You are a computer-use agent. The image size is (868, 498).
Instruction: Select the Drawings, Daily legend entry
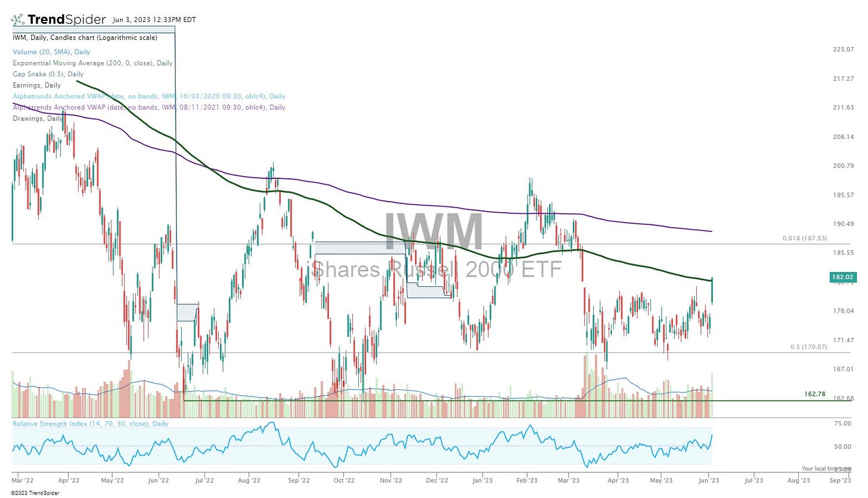[38, 118]
